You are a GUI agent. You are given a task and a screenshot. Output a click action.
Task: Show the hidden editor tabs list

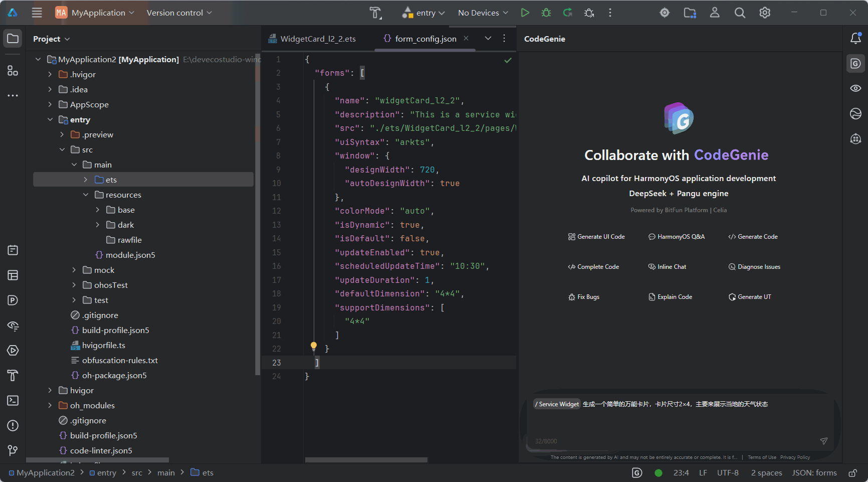tap(488, 38)
